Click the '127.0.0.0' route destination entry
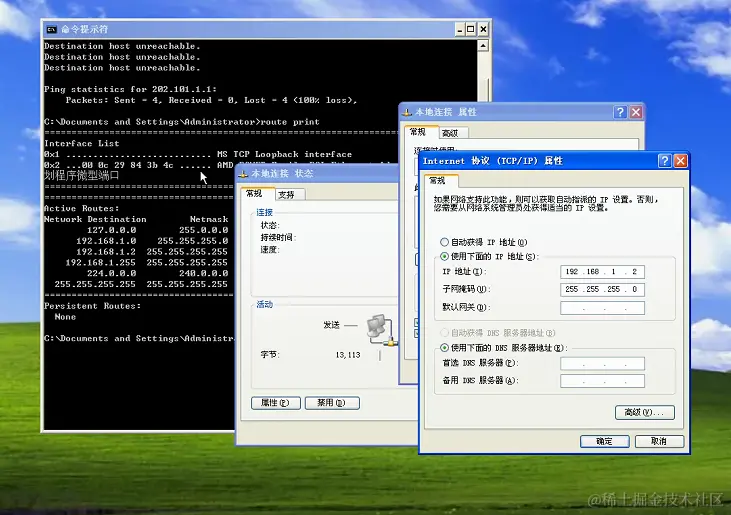 (111, 230)
